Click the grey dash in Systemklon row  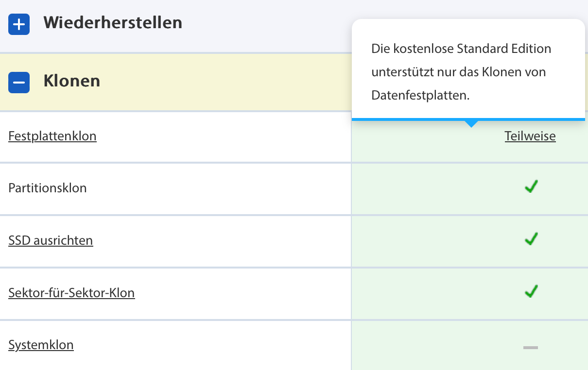[530, 347]
